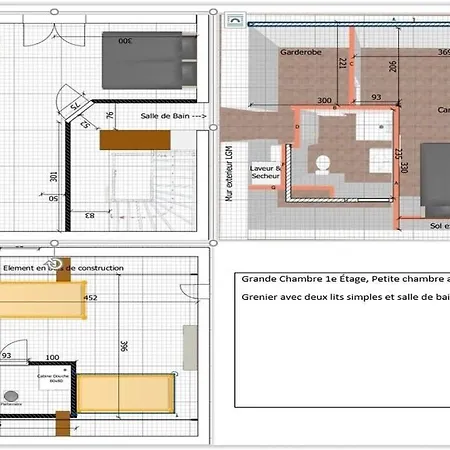Click the bottom-right corner sizing handle

pos(213,243)
